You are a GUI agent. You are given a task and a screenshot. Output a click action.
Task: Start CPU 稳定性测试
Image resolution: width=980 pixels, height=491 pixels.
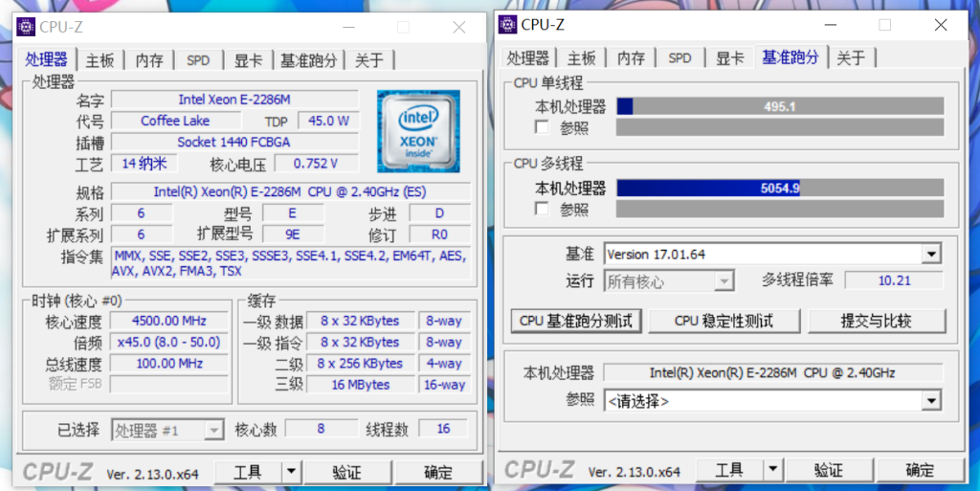click(724, 321)
